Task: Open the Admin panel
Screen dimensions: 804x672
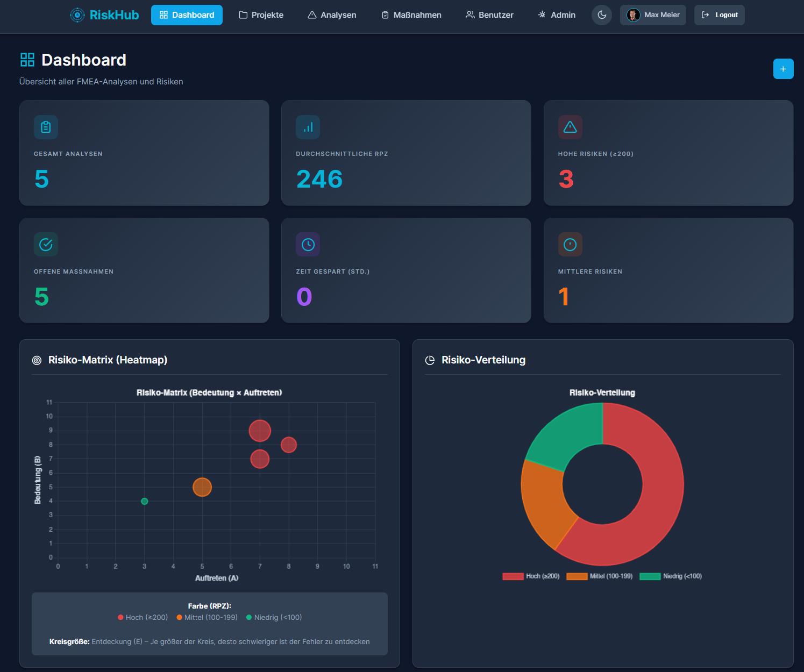Action: (557, 15)
